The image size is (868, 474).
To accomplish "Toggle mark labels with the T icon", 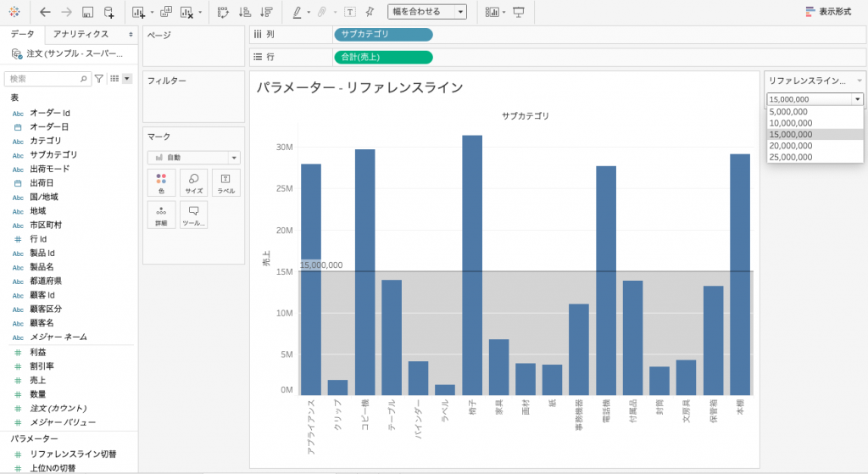I will [350, 12].
